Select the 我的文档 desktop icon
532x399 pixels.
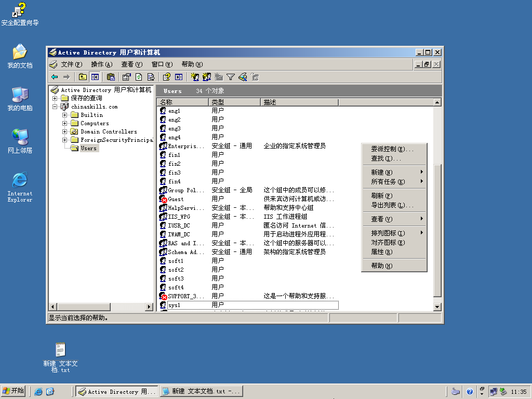pyautogui.click(x=20, y=56)
